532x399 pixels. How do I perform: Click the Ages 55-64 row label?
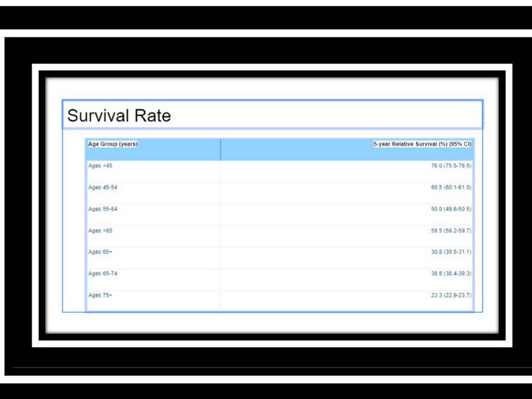point(103,209)
